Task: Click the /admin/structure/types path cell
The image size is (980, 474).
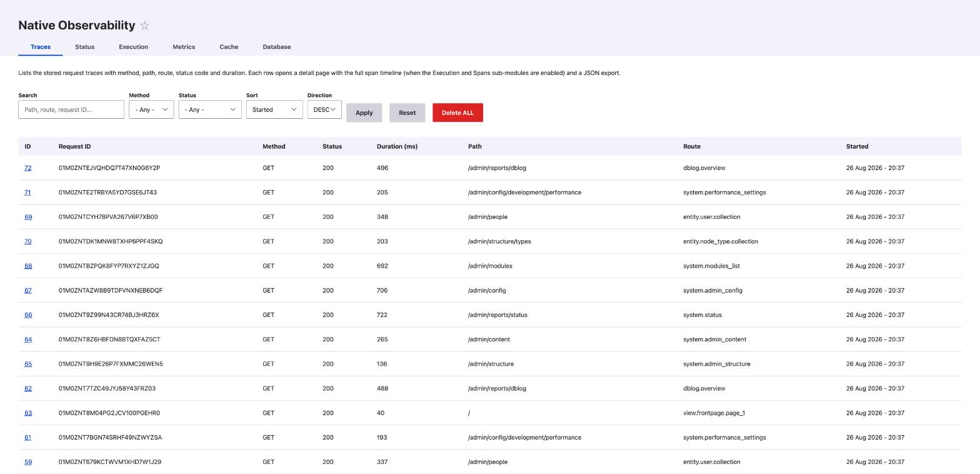Action: click(499, 241)
